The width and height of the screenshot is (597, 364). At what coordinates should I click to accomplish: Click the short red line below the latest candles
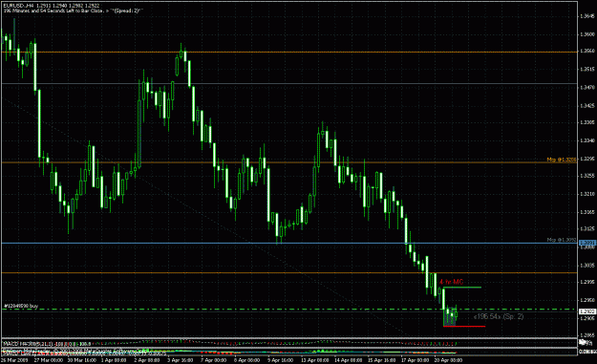(x=464, y=327)
